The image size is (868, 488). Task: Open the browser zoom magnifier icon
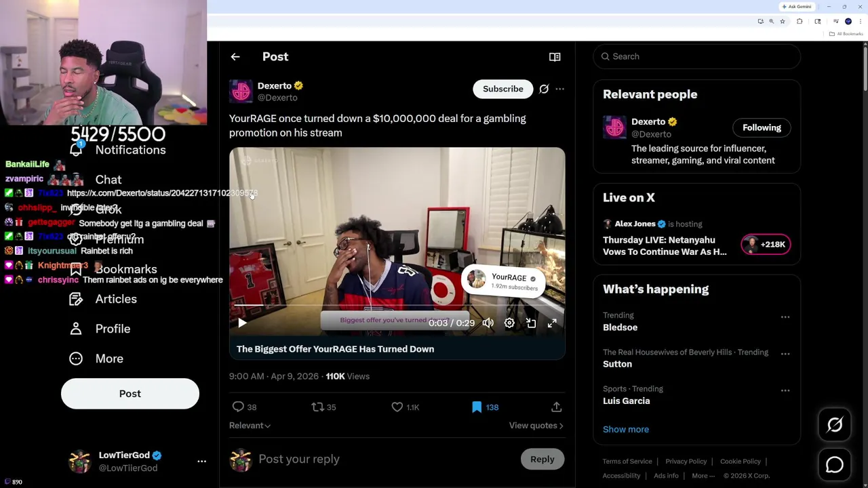coord(771,22)
